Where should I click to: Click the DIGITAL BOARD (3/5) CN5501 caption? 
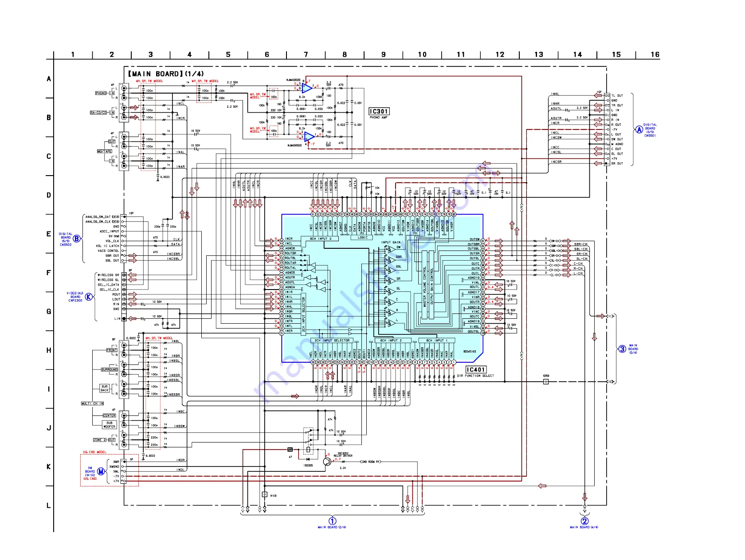tap(650, 130)
